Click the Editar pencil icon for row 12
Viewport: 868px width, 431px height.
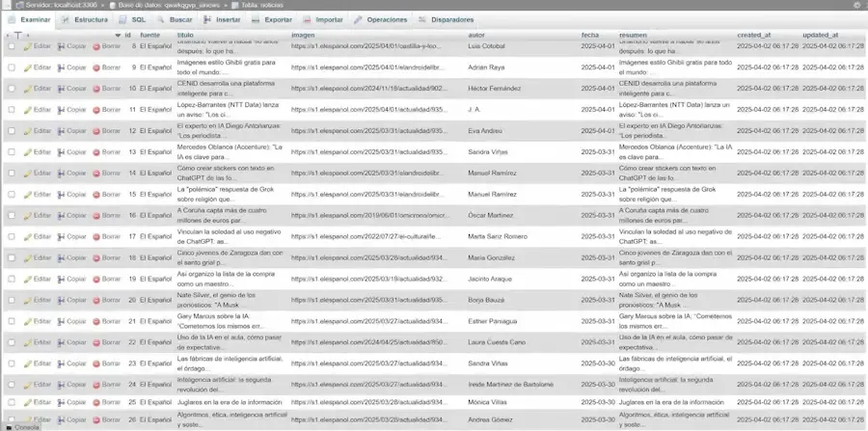pyautogui.click(x=28, y=131)
